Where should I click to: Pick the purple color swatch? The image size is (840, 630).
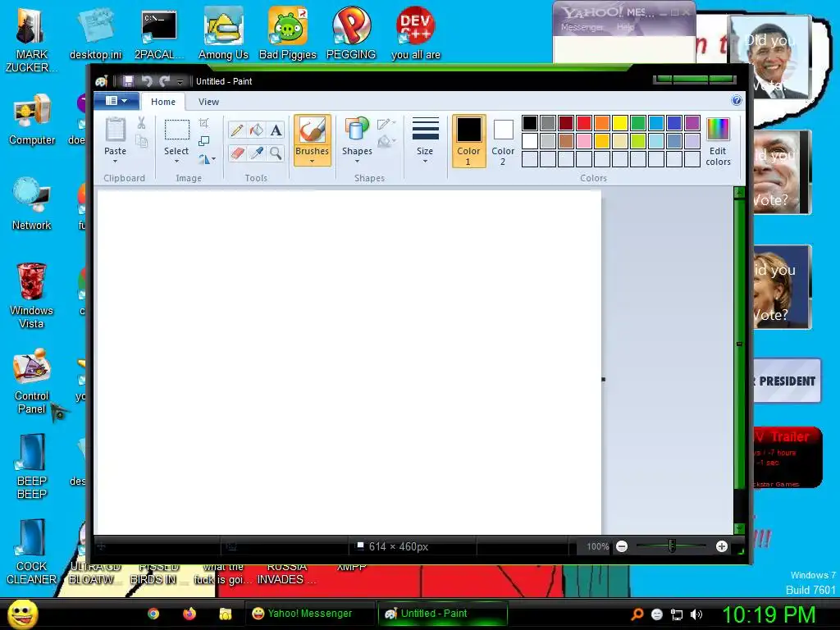(692, 123)
